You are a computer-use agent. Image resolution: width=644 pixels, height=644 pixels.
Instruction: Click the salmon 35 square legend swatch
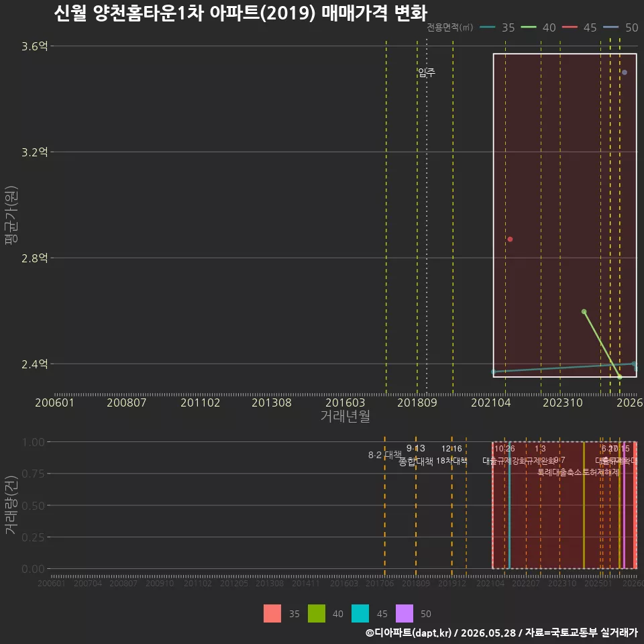[x=272, y=613]
